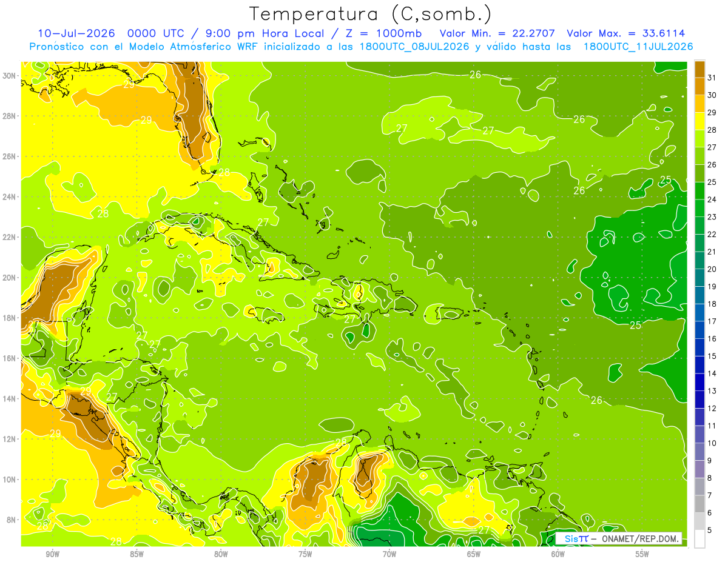Click the 75W longitude axis label
This screenshot has width=728, height=562.
tap(305, 554)
